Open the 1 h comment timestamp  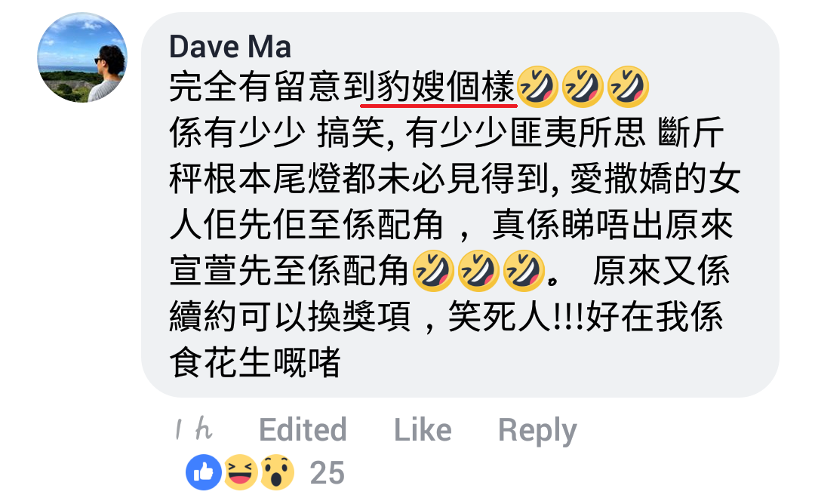pyautogui.click(x=194, y=430)
